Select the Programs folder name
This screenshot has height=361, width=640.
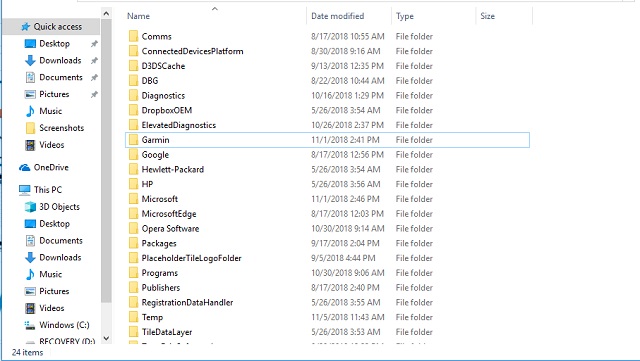tap(160, 273)
